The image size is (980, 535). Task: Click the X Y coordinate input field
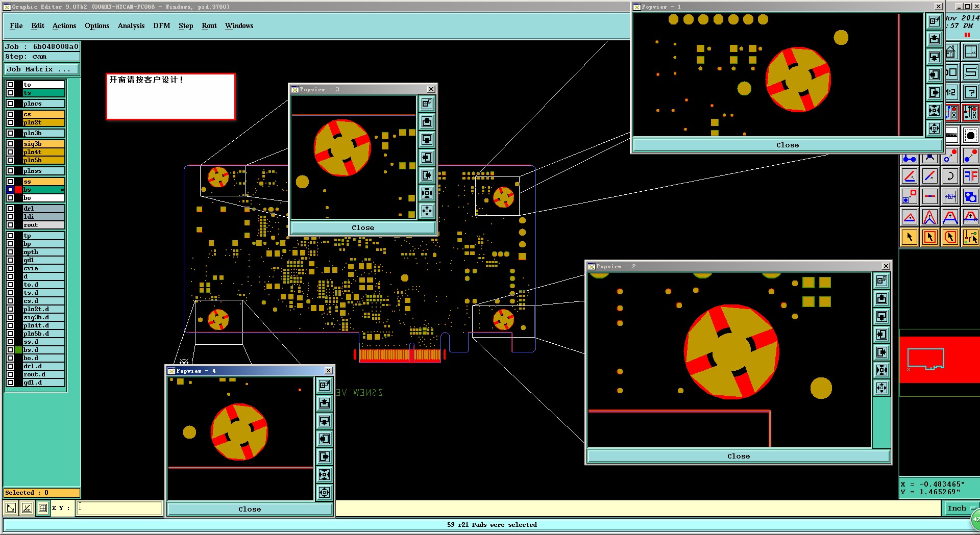tap(119, 508)
